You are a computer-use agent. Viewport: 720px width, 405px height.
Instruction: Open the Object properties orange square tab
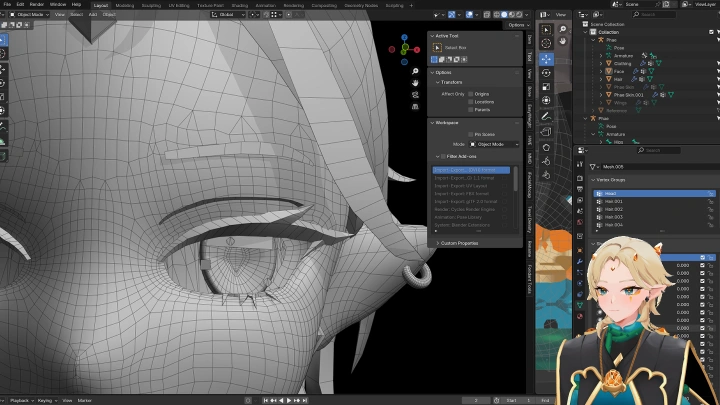[580, 250]
